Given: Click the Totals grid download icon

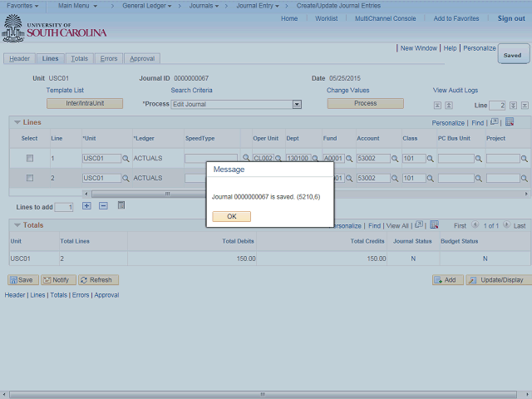Looking at the screenshot, I should [434, 224].
